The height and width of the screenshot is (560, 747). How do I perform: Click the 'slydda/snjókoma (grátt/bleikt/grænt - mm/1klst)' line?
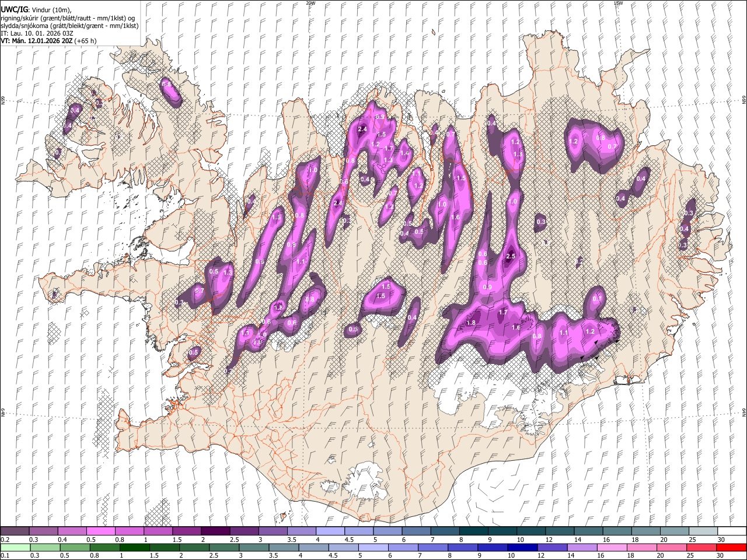pos(69,26)
